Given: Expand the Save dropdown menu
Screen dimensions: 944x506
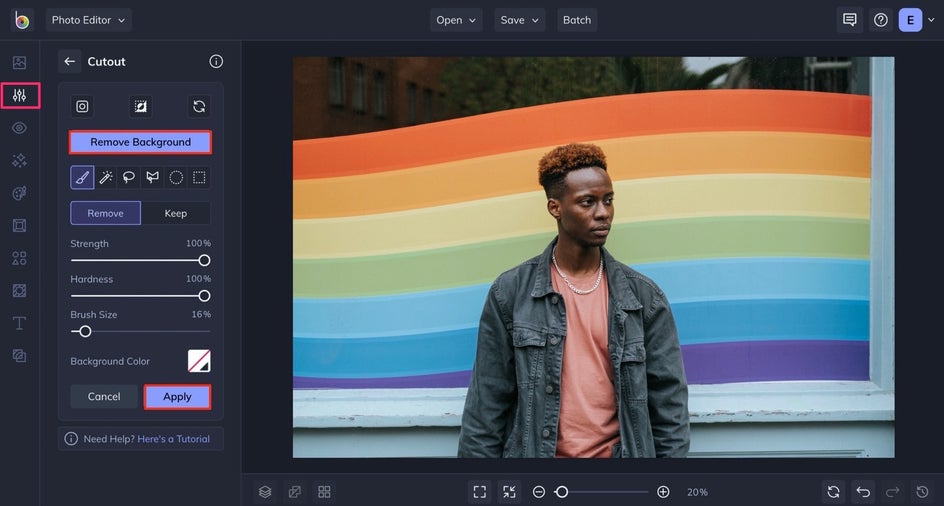Looking at the screenshot, I should [x=519, y=20].
